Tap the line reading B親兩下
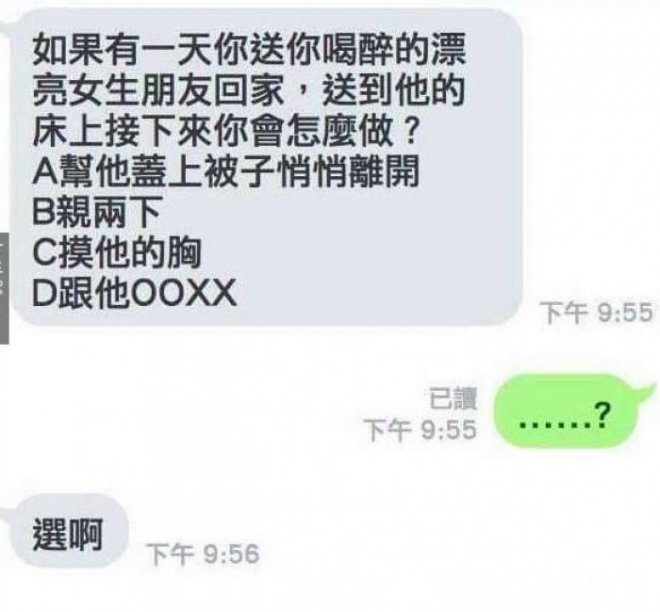The width and height of the screenshot is (660, 612). click(97, 212)
